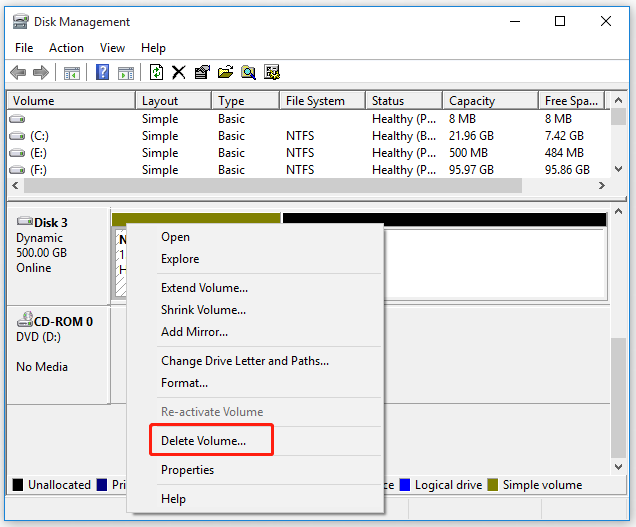Sort by the File System column header

point(322,101)
